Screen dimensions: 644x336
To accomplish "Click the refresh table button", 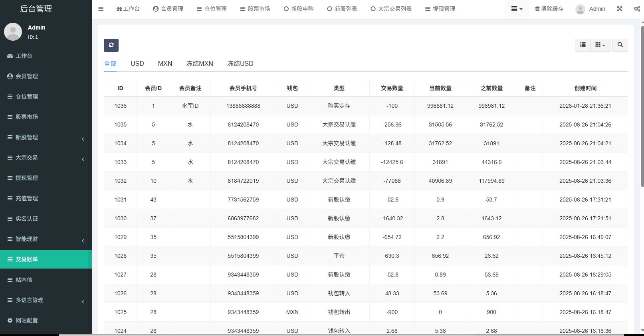I will [x=111, y=45].
